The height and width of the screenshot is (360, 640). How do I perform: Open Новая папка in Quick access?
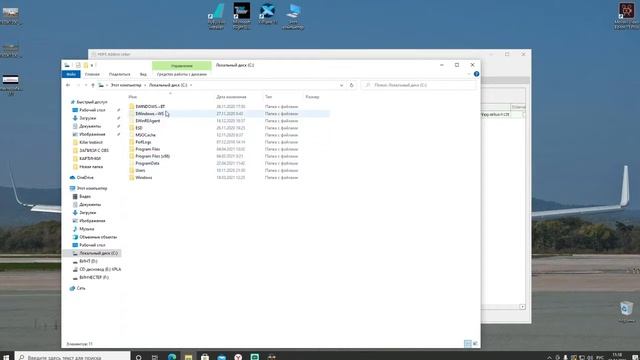click(88, 167)
